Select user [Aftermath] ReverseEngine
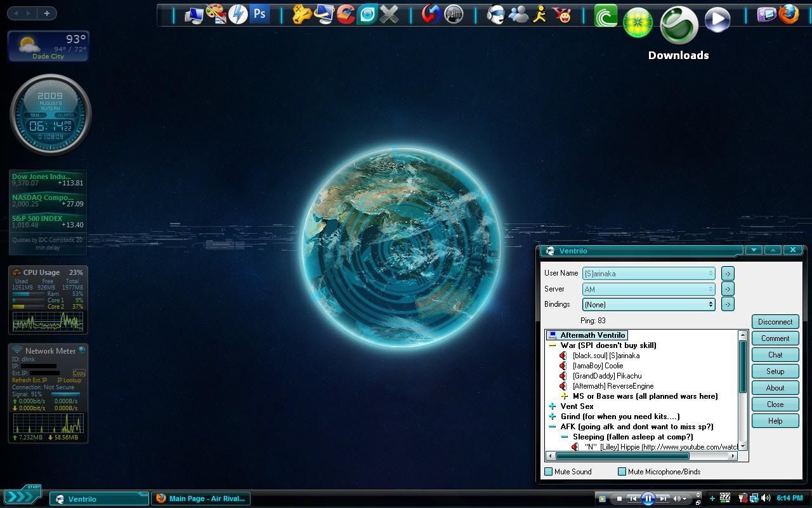The height and width of the screenshot is (508, 812). pyautogui.click(x=613, y=386)
